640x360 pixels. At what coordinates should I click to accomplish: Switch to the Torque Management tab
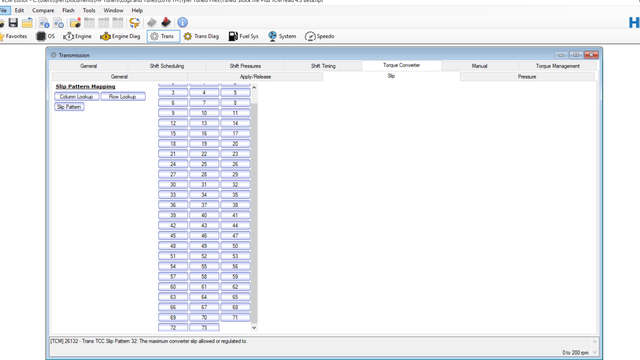coord(558,66)
